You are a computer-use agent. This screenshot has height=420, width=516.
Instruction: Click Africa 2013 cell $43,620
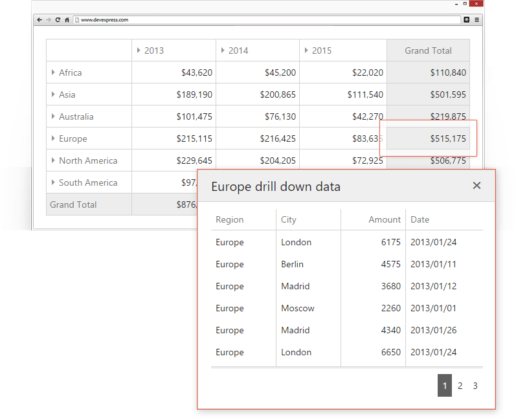coord(174,72)
